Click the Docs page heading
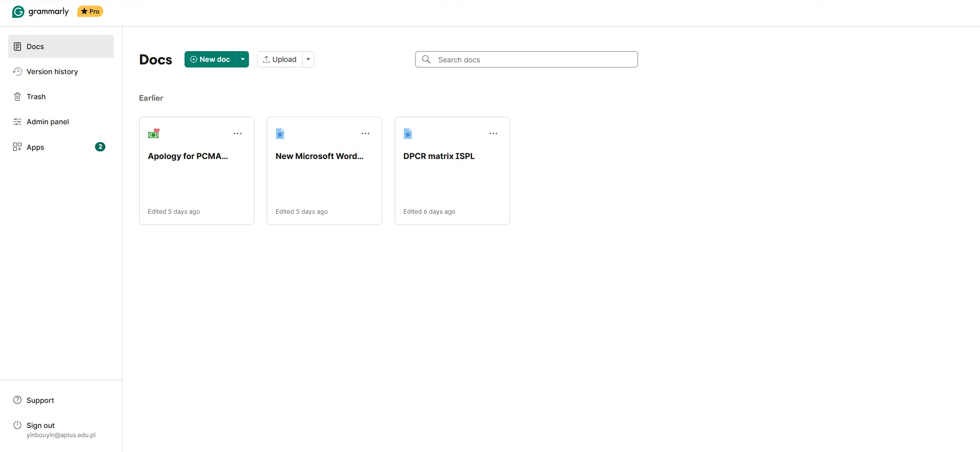Screen dimensions: 980x452 point(155,60)
